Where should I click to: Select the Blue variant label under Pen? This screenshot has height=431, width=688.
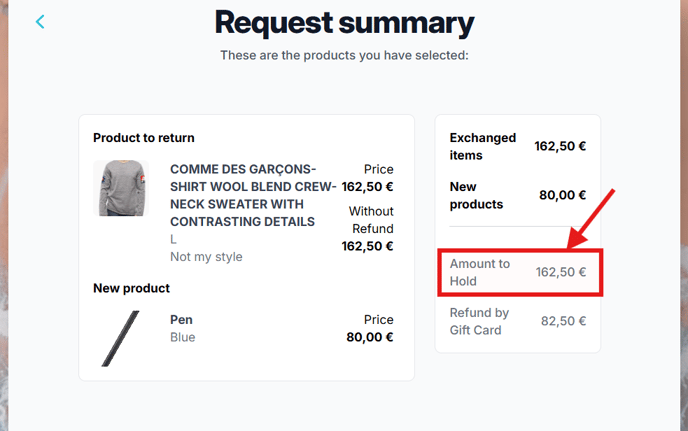click(x=183, y=337)
